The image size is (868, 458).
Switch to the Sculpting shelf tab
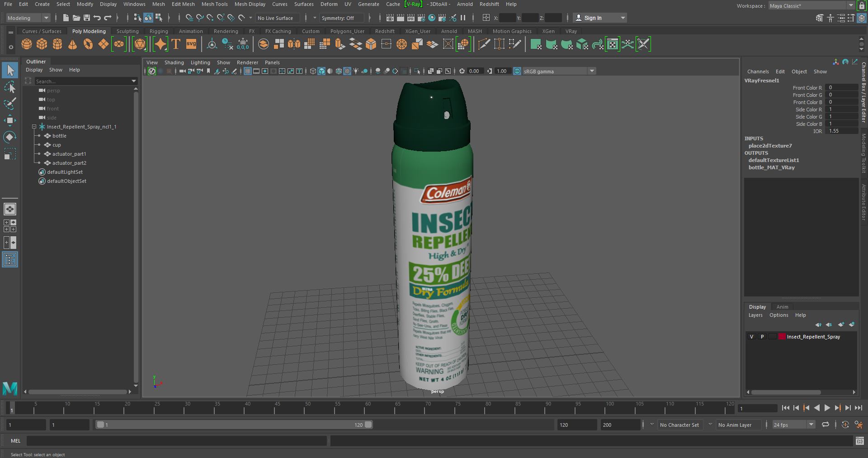(127, 31)
